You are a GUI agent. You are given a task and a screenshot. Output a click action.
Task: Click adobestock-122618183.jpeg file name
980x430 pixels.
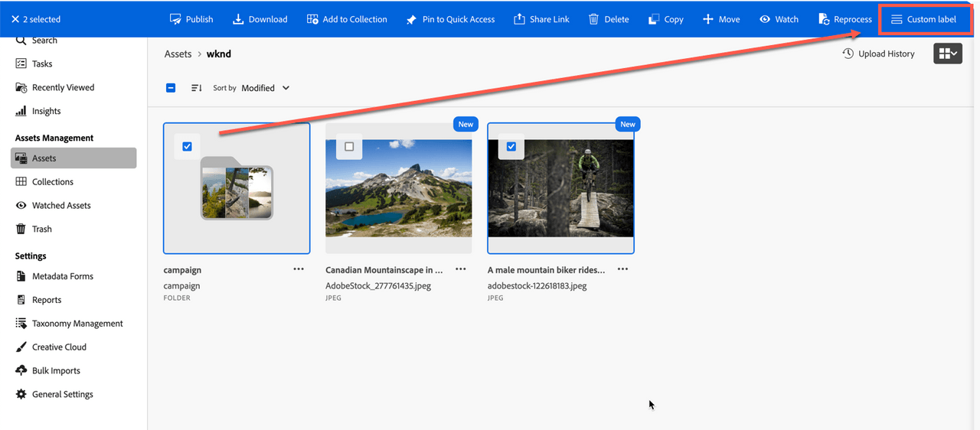(x=537, y=285)
